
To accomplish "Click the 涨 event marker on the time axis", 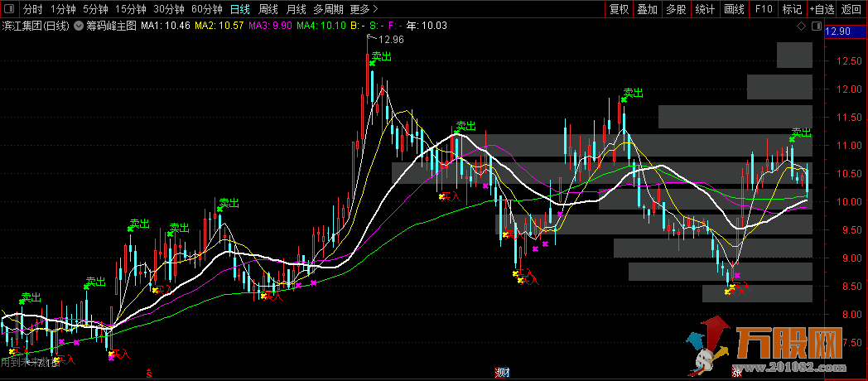I will [737, 373].
